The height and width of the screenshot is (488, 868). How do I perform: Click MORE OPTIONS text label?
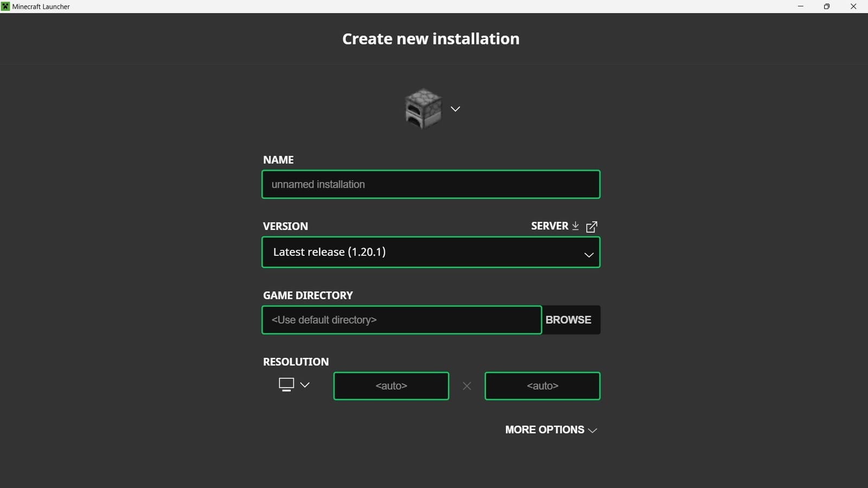544,429
